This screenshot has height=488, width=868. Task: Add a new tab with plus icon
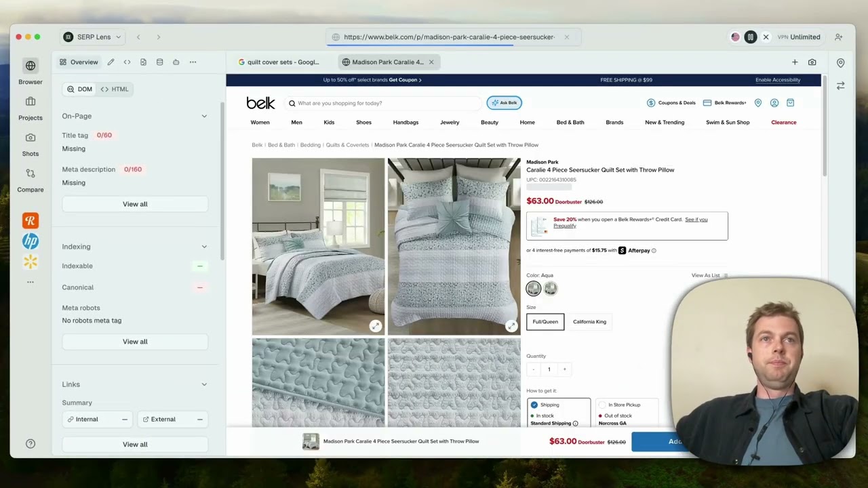click(x=795, y=62)
